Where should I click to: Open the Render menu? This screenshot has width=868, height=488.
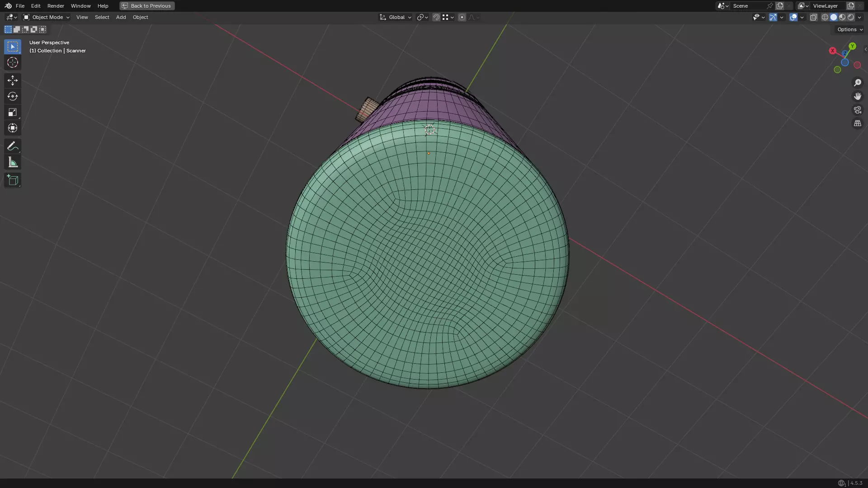tap(56, 6)
